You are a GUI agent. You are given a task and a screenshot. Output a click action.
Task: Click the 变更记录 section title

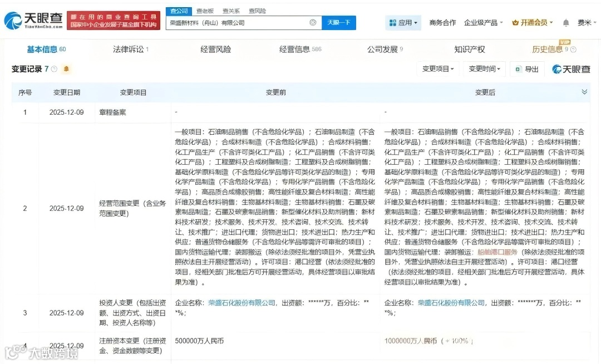point(27,69)
